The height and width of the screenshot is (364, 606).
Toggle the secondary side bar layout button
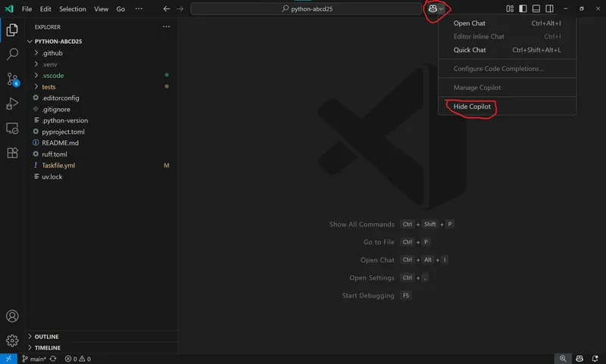coord(548,8)
